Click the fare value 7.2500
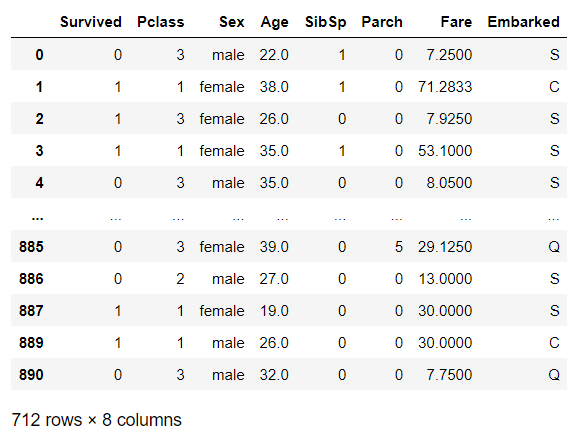 point(449,55)
